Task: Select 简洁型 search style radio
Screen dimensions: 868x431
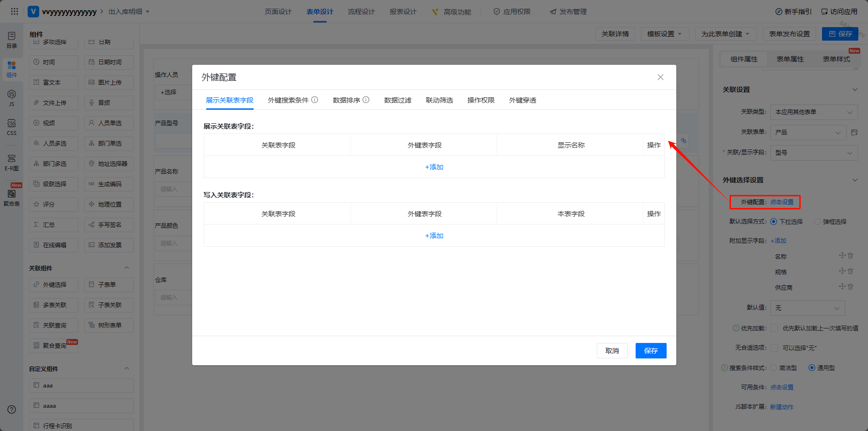Action: (x=774, y=368)
